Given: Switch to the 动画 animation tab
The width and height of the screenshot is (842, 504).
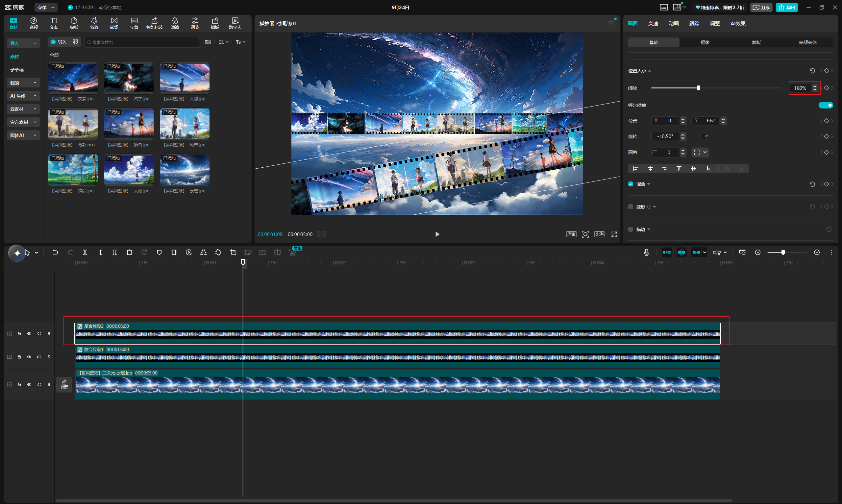Looking at the screenshot, I should coord(674,23).
